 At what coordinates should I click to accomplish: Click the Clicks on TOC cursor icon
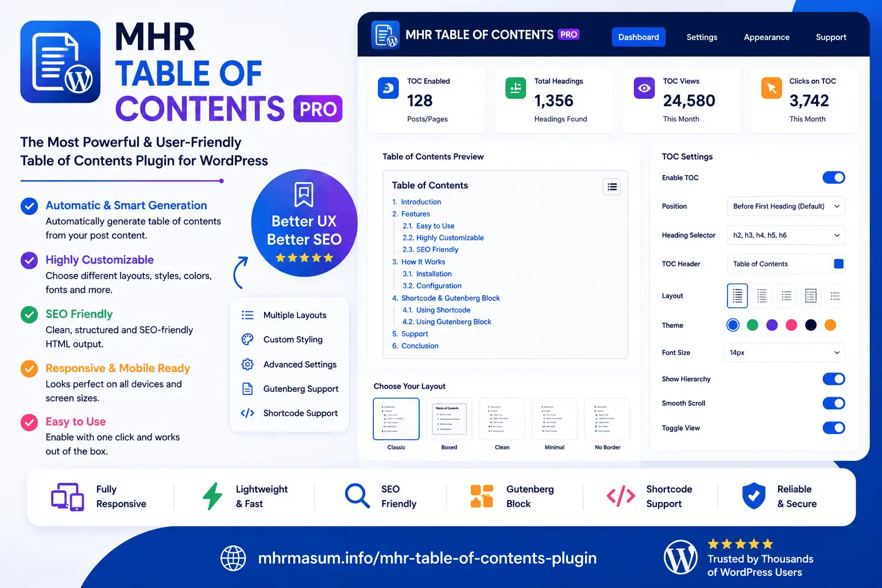[x=771, y=88]
